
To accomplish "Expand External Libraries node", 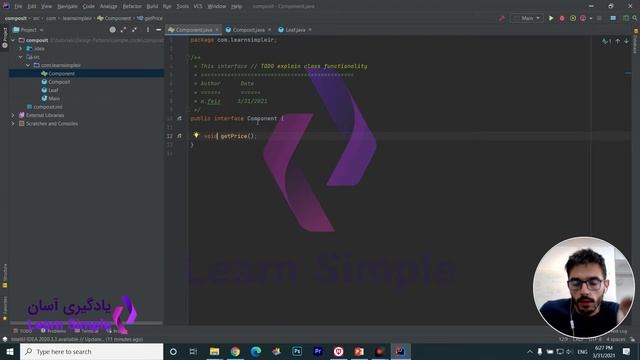I will (13, 115).
